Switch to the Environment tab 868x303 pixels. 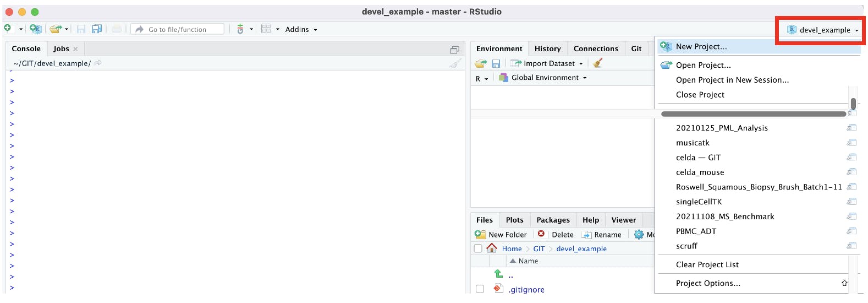pos(499,48)
